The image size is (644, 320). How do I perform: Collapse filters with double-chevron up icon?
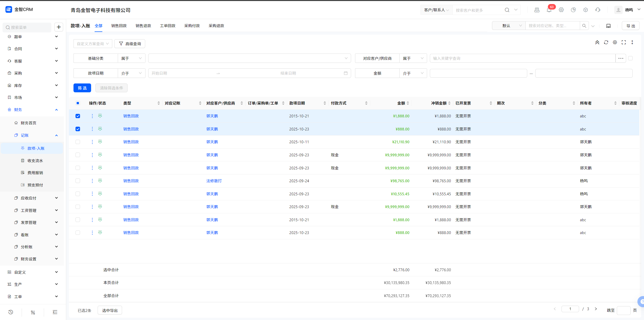[x=597, y=42]
